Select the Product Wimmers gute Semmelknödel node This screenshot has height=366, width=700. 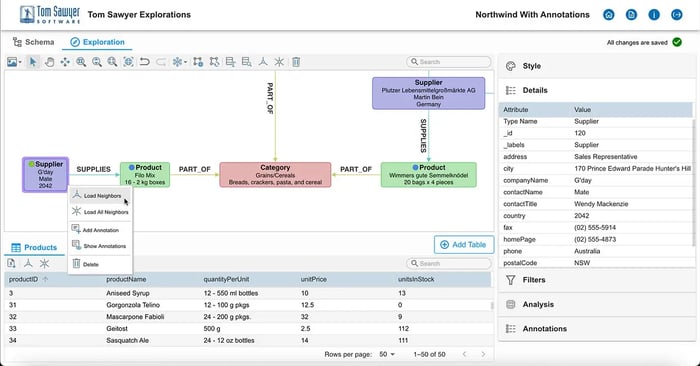click(x=429, y=175)
